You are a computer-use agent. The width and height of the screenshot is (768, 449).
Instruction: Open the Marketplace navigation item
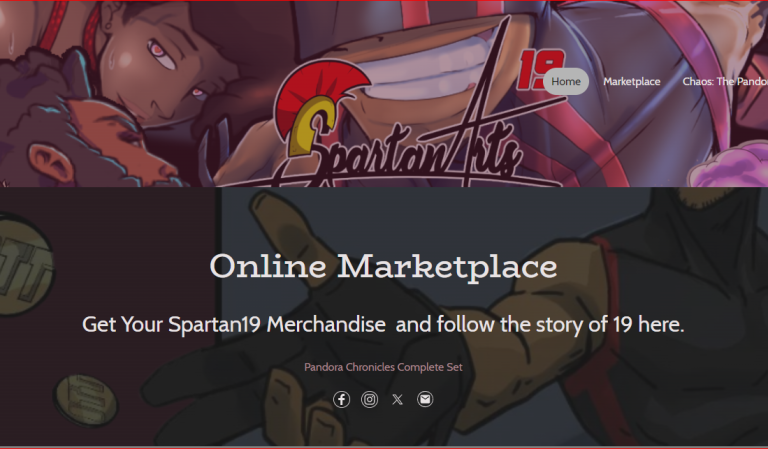pos(632,82)
